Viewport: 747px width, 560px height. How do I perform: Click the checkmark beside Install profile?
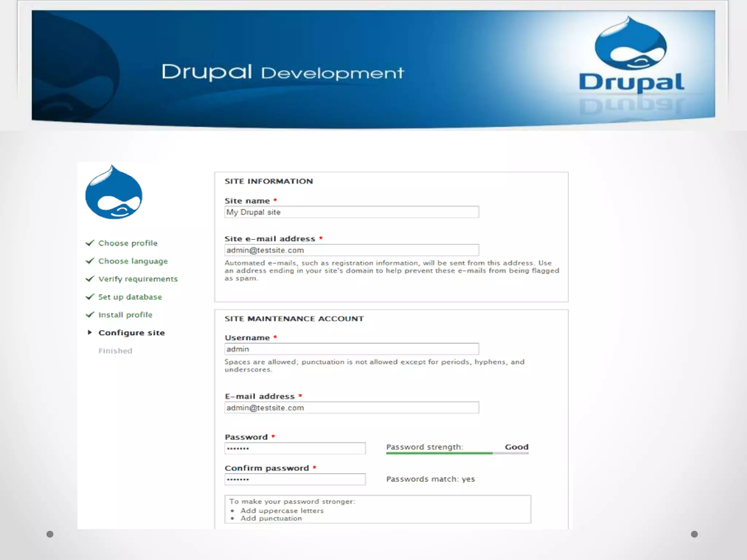tap(90, 315)
